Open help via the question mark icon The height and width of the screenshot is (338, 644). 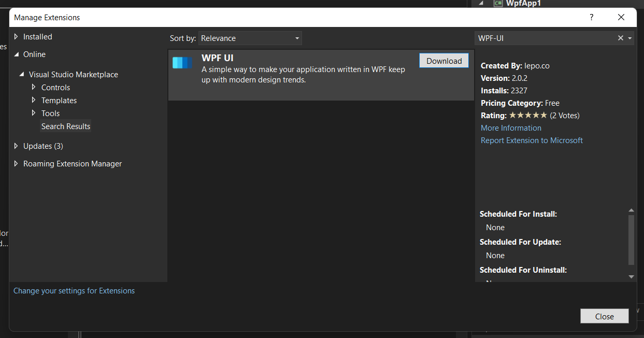pos(591,17)
